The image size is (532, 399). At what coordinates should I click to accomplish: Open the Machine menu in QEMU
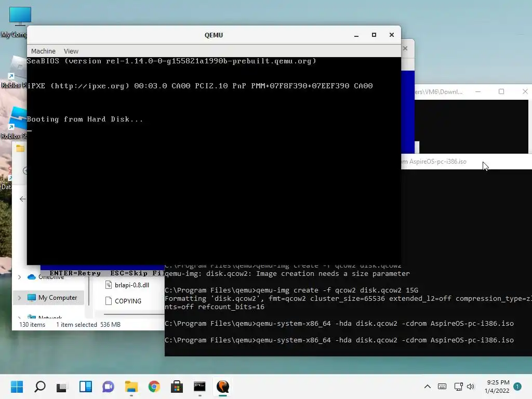pos(43,51)
